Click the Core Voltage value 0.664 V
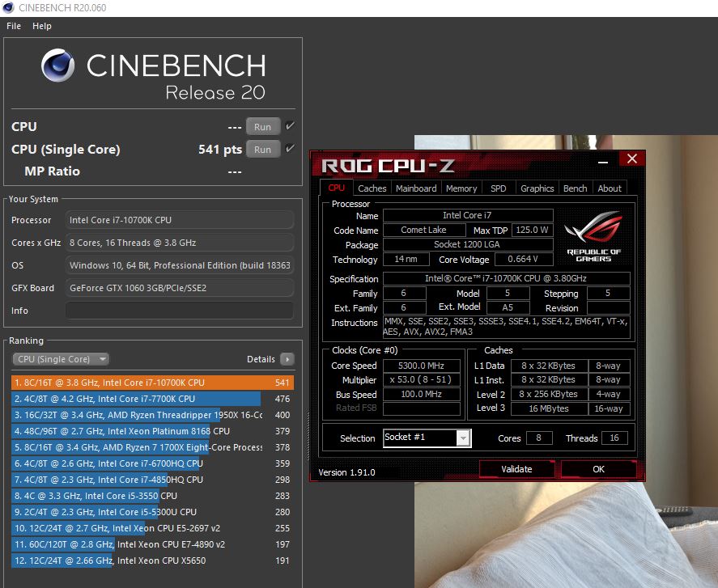 click(523, 259)
